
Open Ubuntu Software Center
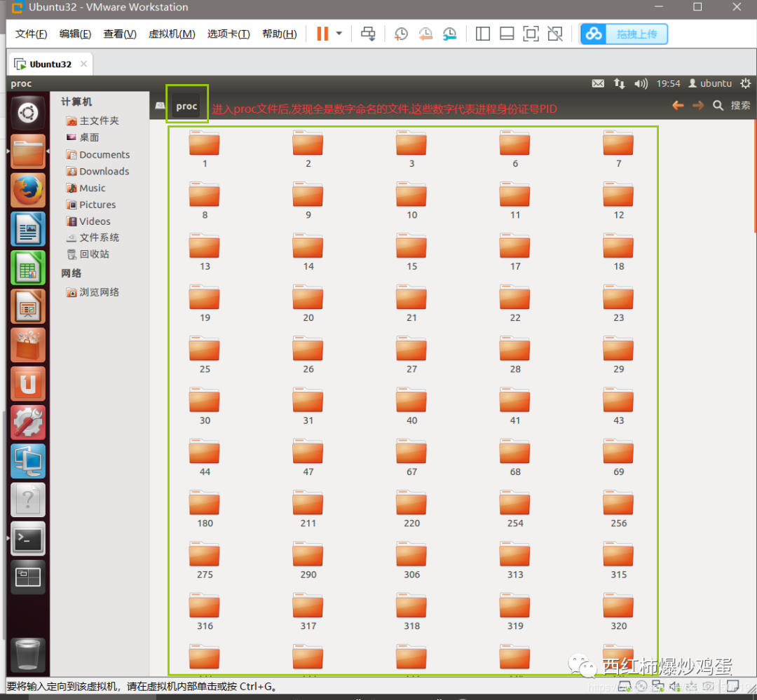coord(28,345)
